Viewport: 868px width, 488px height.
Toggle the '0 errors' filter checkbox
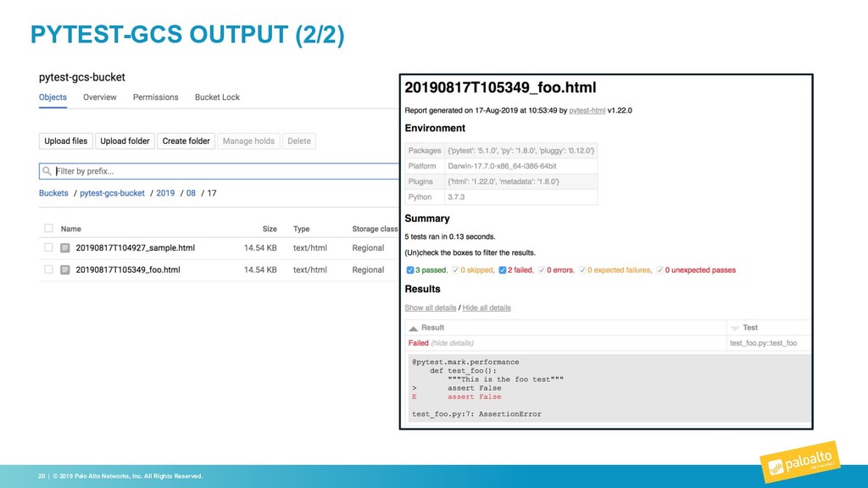(x=542, y=270)
